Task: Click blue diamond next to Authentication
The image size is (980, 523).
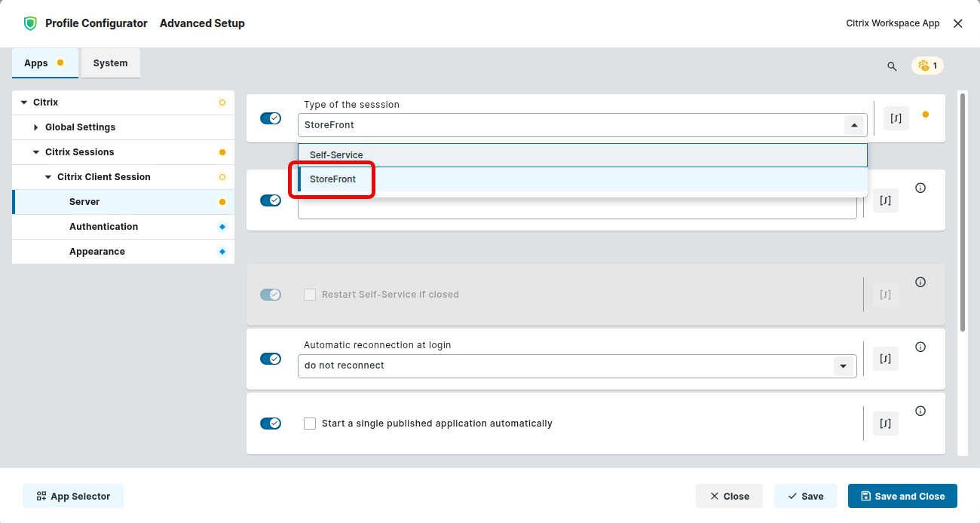Action: point(222,227)
